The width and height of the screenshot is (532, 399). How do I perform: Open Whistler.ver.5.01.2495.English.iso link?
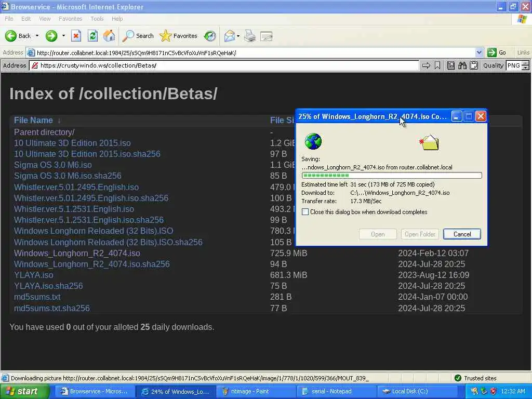76,187
